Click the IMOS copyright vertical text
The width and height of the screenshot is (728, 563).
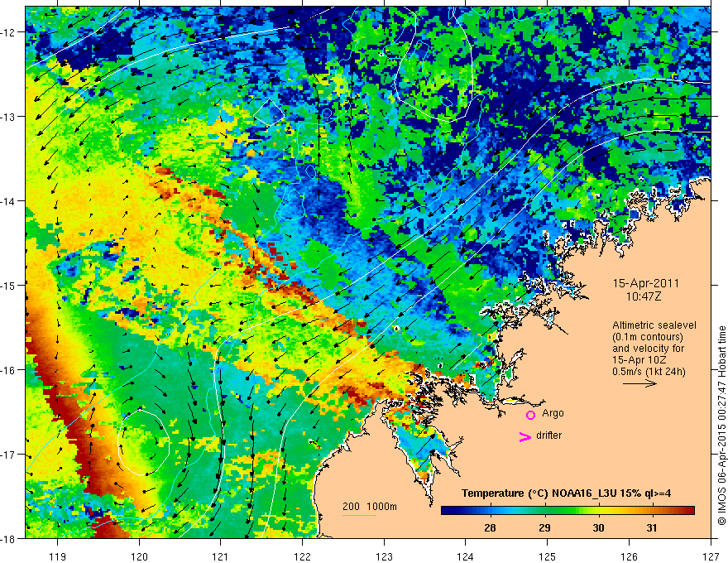click(721, 426)
